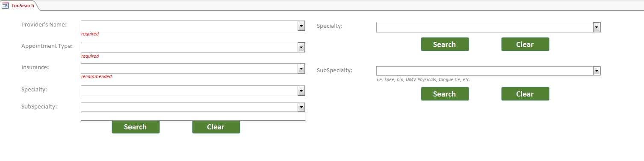Click Search under the right Specialty field
Screen dimensions: 644x161
coord(445,44)
